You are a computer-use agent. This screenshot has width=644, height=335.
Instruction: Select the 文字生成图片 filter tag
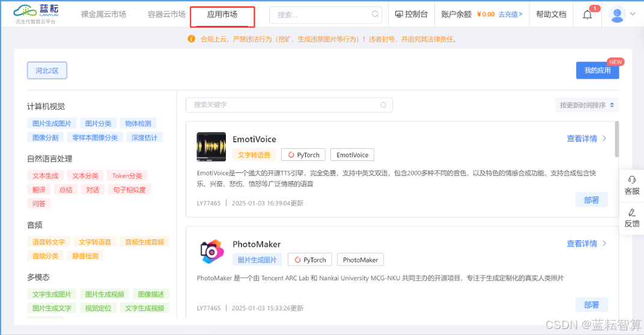point(52,294)
